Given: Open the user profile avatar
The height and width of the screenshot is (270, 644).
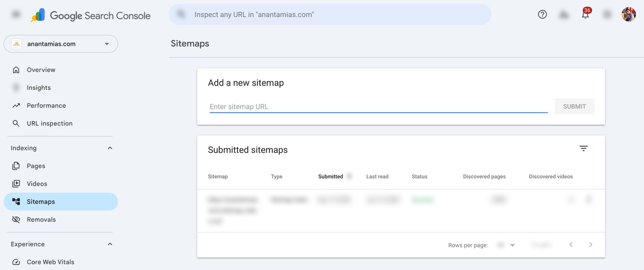Looking at the screenshot, I should pos(628,14).
